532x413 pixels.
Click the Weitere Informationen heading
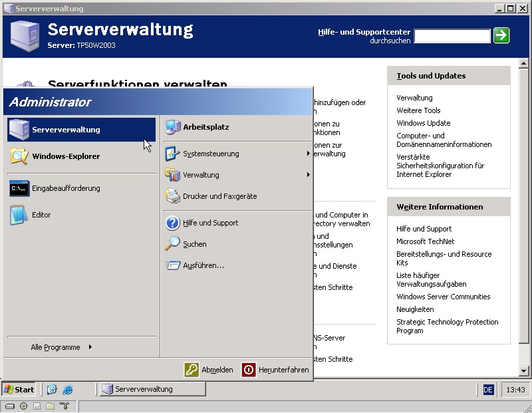[x=440, y=207]
